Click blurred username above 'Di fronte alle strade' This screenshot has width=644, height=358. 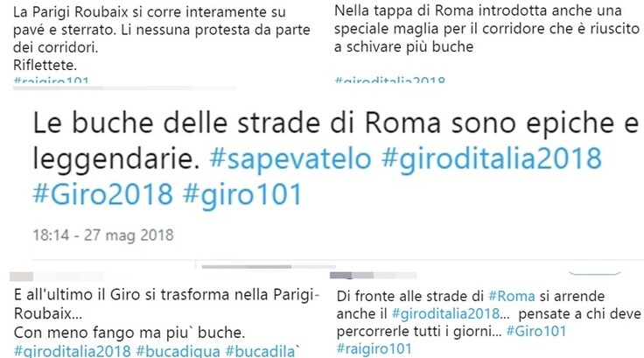373,275
